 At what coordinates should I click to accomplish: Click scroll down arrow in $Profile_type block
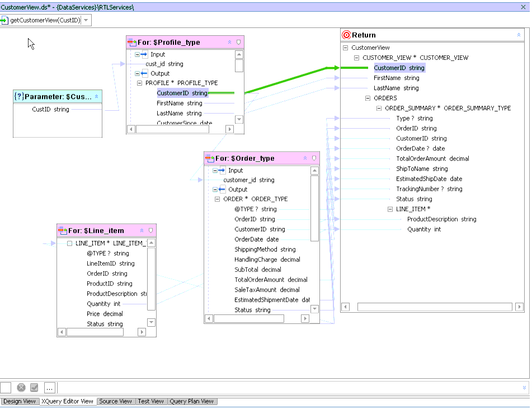pyautogui.click(x=239, y=120)
